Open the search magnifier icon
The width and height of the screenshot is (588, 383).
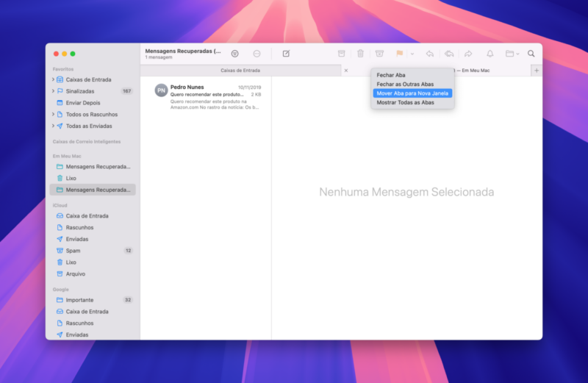click(x=531, y=54)
